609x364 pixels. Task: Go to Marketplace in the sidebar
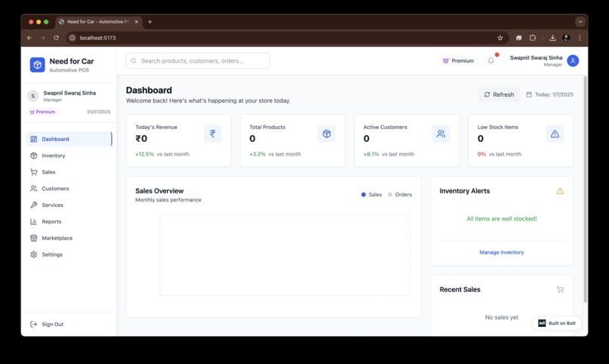[69, 238]
